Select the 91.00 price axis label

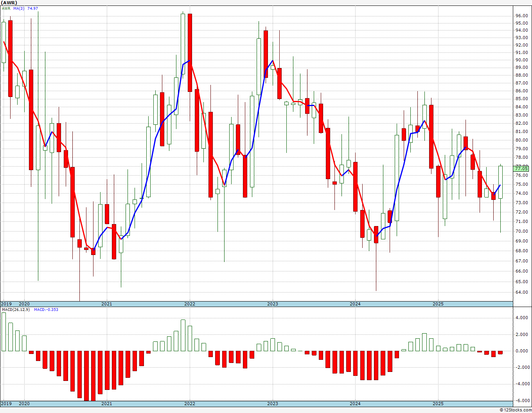coord(521,52)
